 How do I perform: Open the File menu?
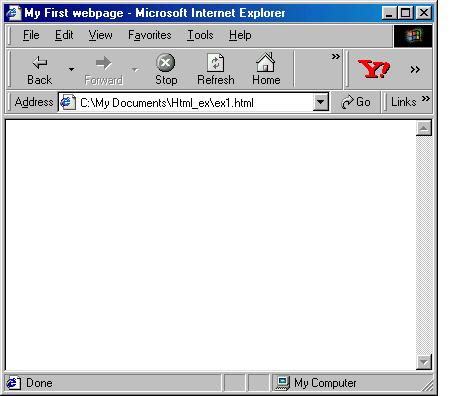click(31, 35)
